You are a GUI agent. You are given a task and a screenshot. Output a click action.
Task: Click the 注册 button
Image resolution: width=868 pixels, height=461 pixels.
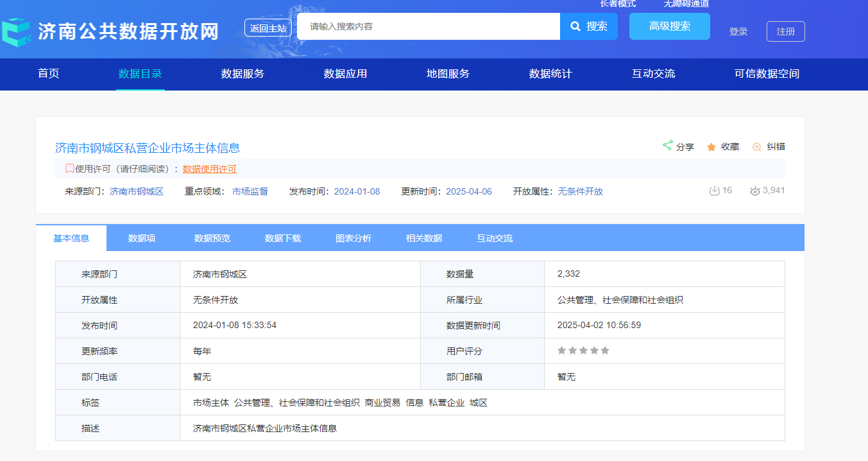(x=786, y=31)
